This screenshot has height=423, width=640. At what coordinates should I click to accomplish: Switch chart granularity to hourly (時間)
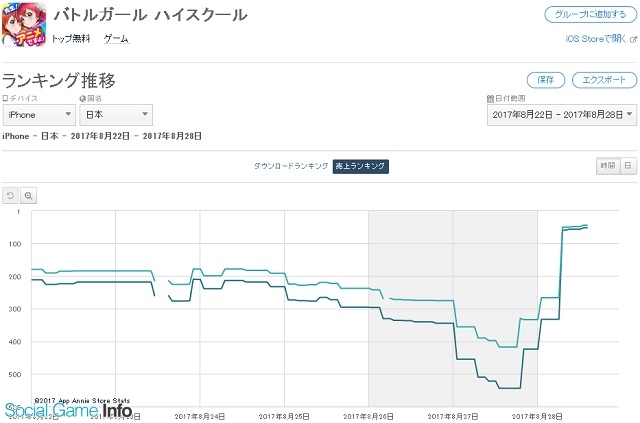point(608,166)
